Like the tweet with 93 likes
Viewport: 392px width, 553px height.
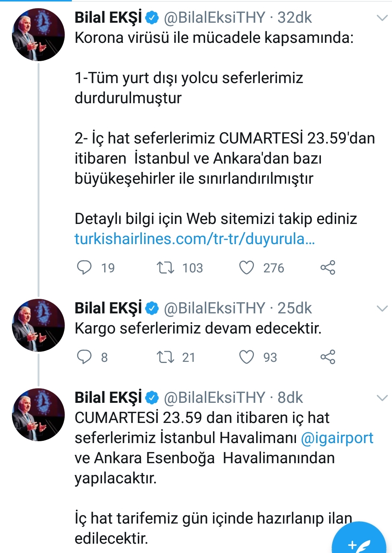point(246,357)
